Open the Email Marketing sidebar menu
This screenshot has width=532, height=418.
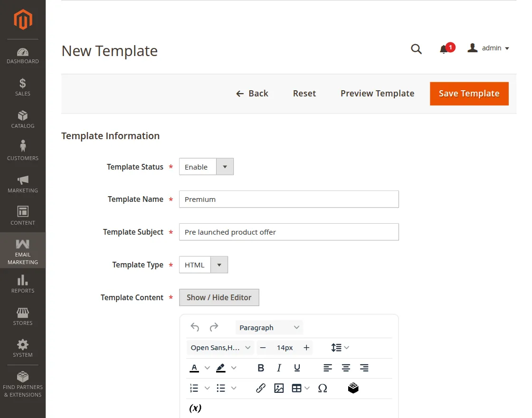(x=23, y=250)
